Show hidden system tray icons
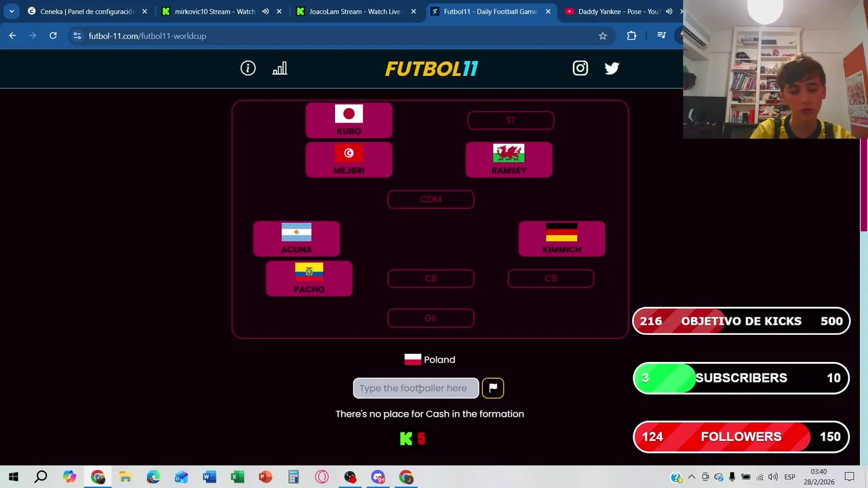This screenshot has width=868, height=488. pos(692,477)
